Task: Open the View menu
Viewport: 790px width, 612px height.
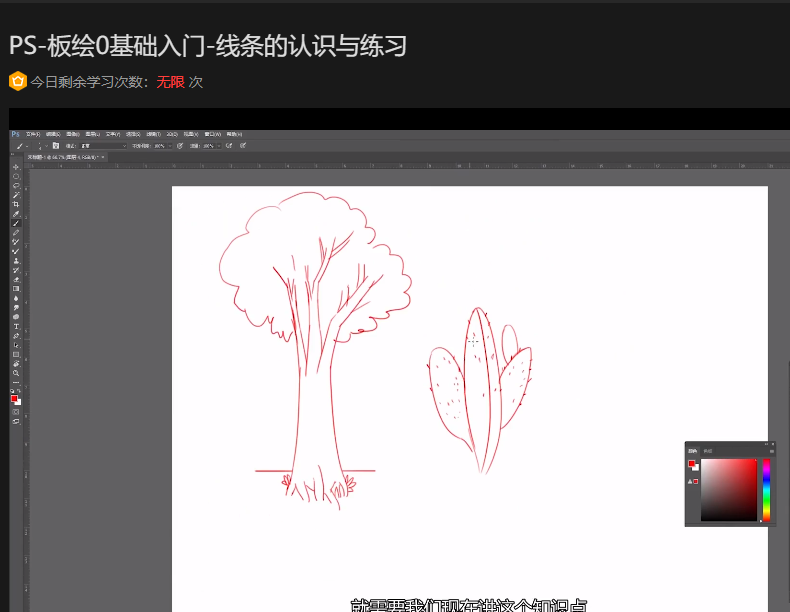Action: [191, 134]
